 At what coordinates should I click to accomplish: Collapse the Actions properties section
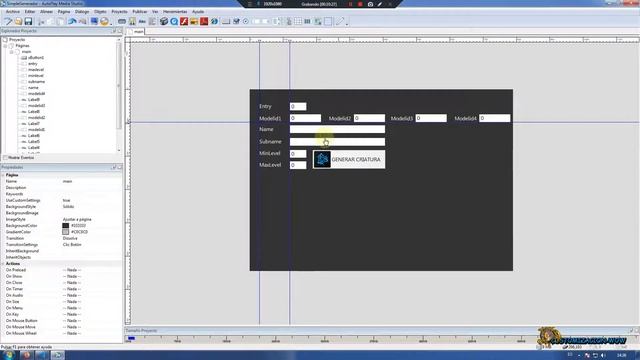click(x=3, y=264)
